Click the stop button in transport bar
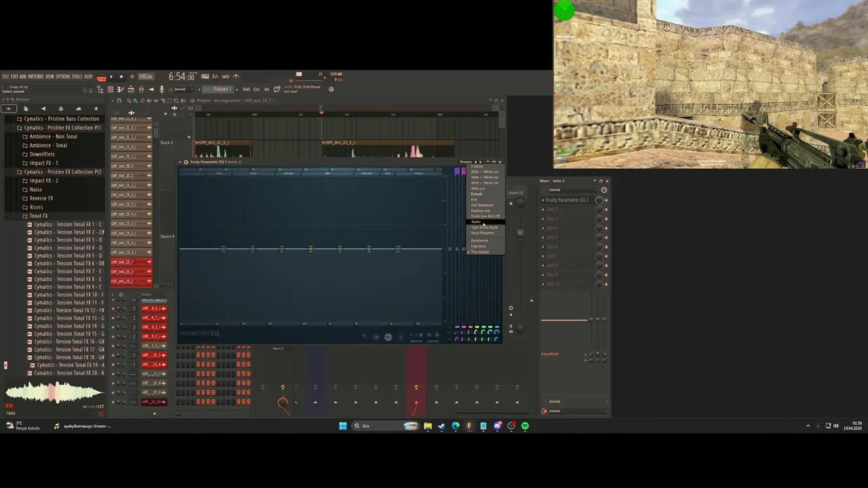This screenshot has width=868, height=488. [121, 77]
